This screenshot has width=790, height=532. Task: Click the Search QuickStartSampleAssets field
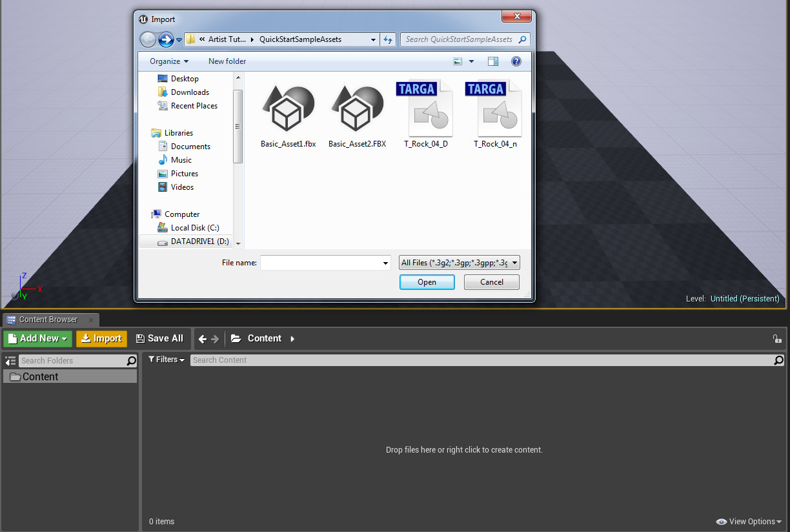(465, 39)
